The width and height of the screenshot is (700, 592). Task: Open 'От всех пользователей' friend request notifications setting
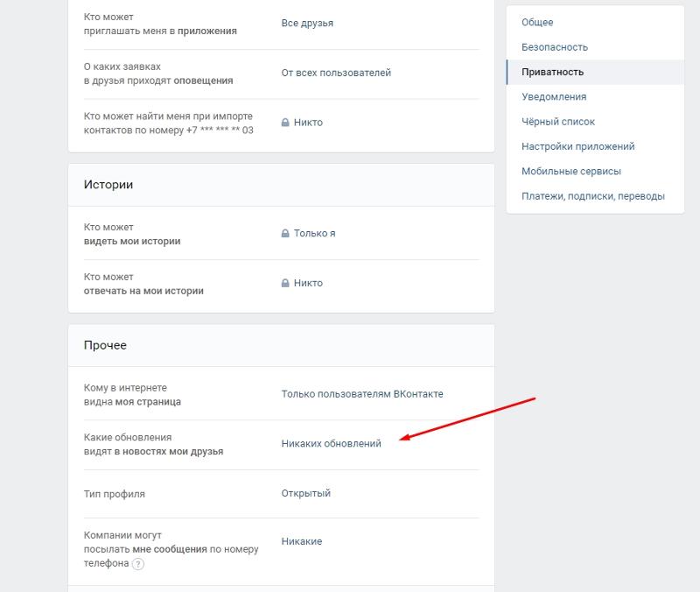pos(336,74)
